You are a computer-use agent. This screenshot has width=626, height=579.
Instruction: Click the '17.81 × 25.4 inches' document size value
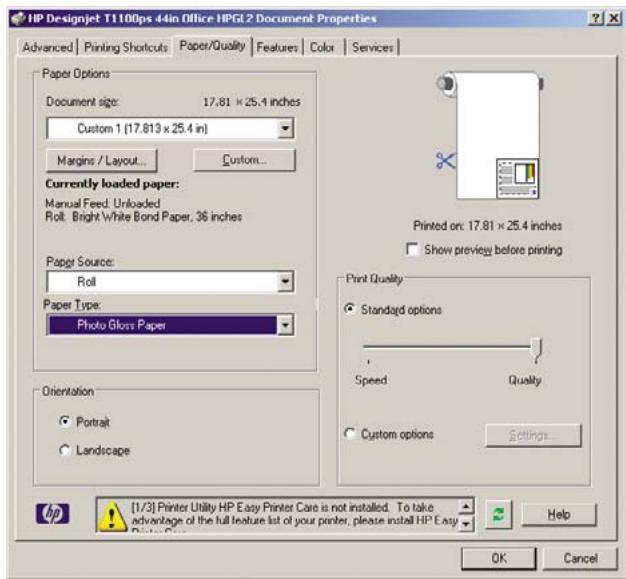[252, 102]
